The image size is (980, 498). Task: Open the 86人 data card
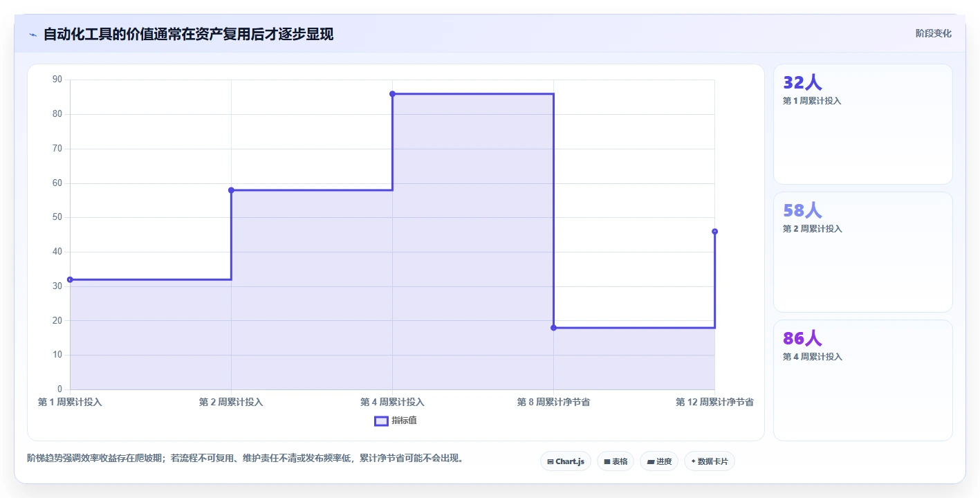tap(863, 380)
